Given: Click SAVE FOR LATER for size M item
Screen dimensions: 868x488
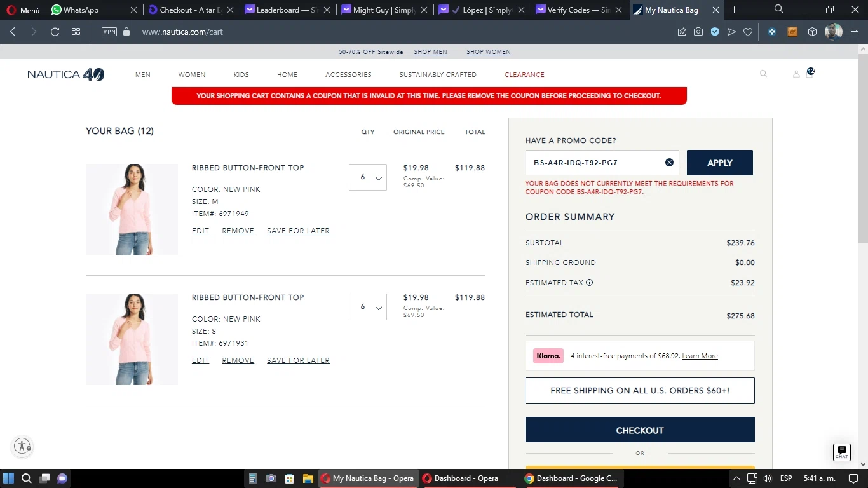Looking at the screenshot, I should [298, 231].
